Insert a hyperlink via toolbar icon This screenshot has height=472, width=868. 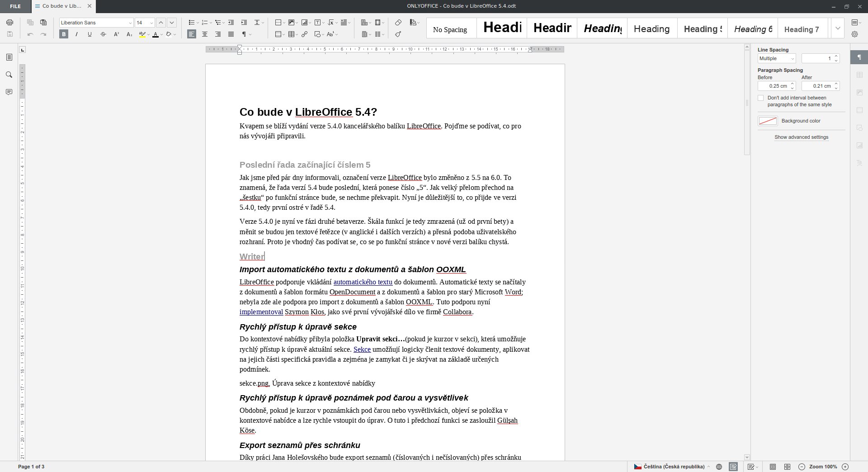coord(305,34)
